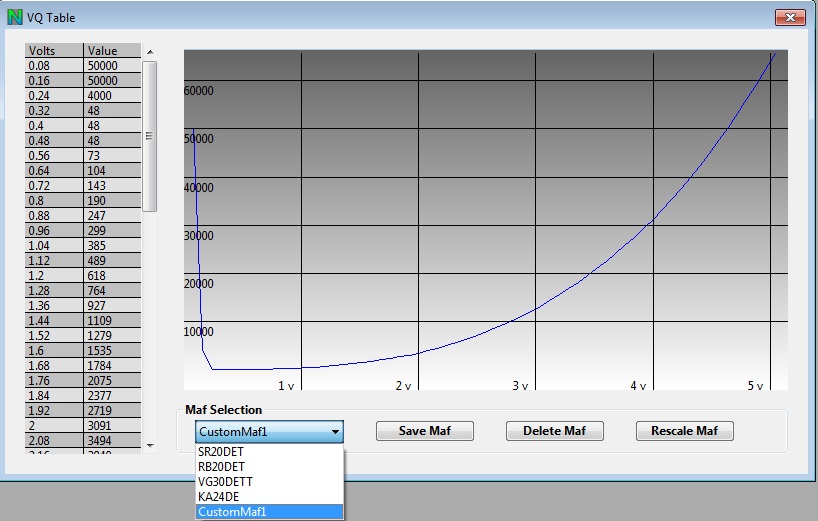This screenshot has height=521, width=818.
Task: Select the 1.2 volts row cell
Action: tap(54, 276)
